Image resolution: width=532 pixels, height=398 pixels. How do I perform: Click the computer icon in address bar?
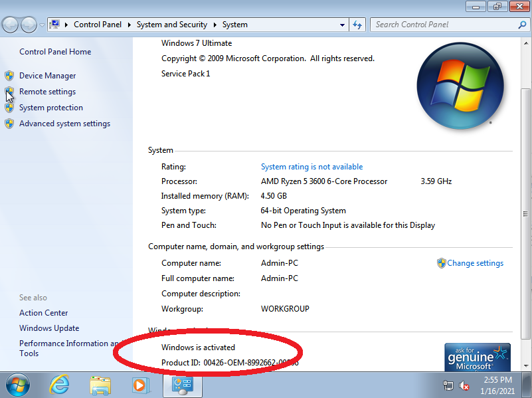tap(54, 25)
